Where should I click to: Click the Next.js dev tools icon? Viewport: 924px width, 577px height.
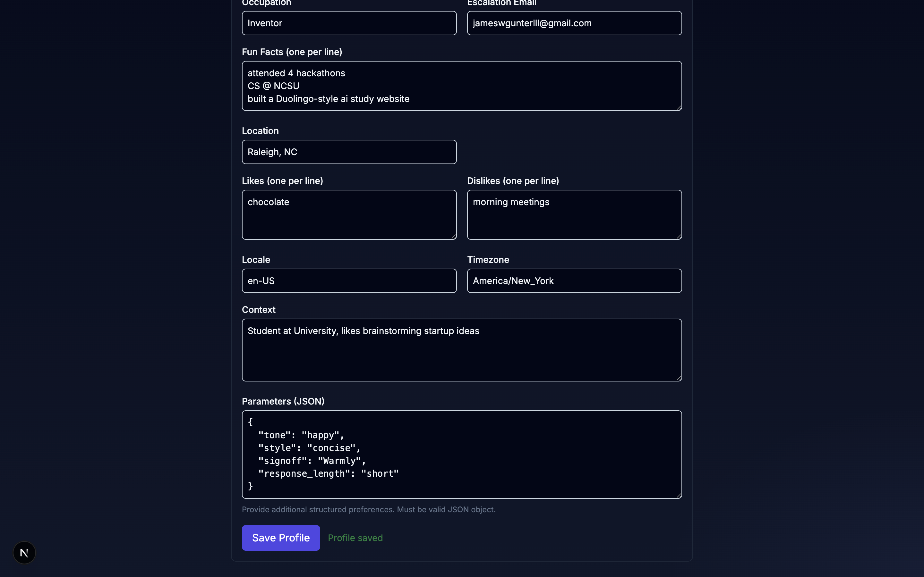[24, 552]
